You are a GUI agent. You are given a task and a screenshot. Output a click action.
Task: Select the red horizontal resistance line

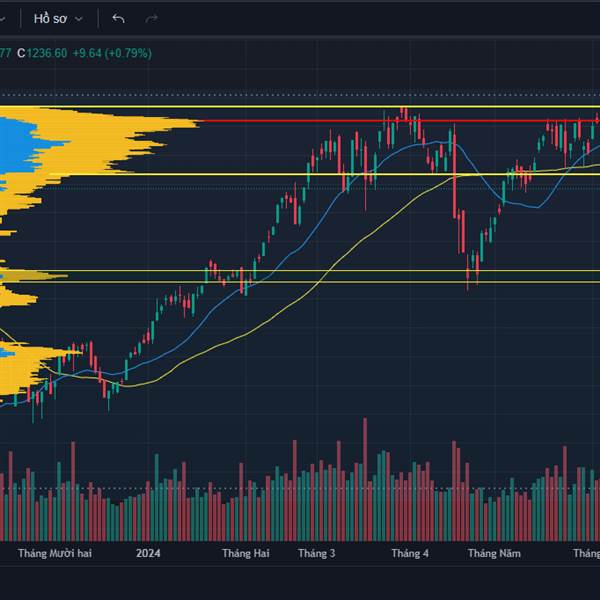pyautogui.click(x=398, y=121)
